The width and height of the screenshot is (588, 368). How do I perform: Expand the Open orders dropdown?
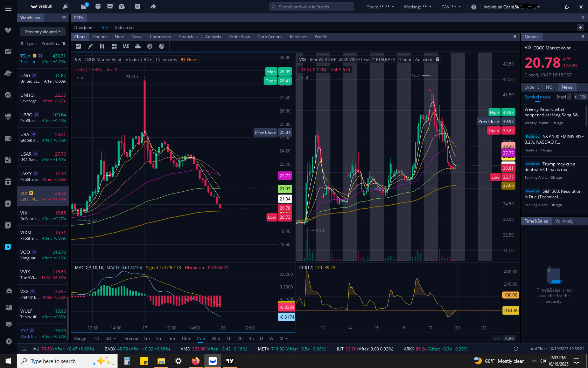pyautogui.click(x=380, y=7)
